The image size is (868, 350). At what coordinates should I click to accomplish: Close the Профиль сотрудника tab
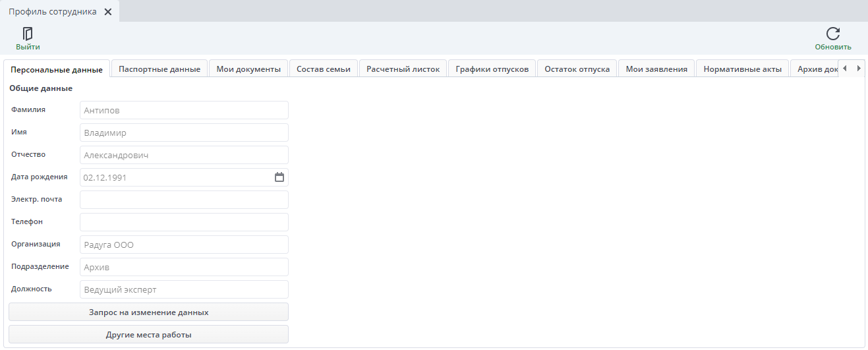click(x=108, y=12)
